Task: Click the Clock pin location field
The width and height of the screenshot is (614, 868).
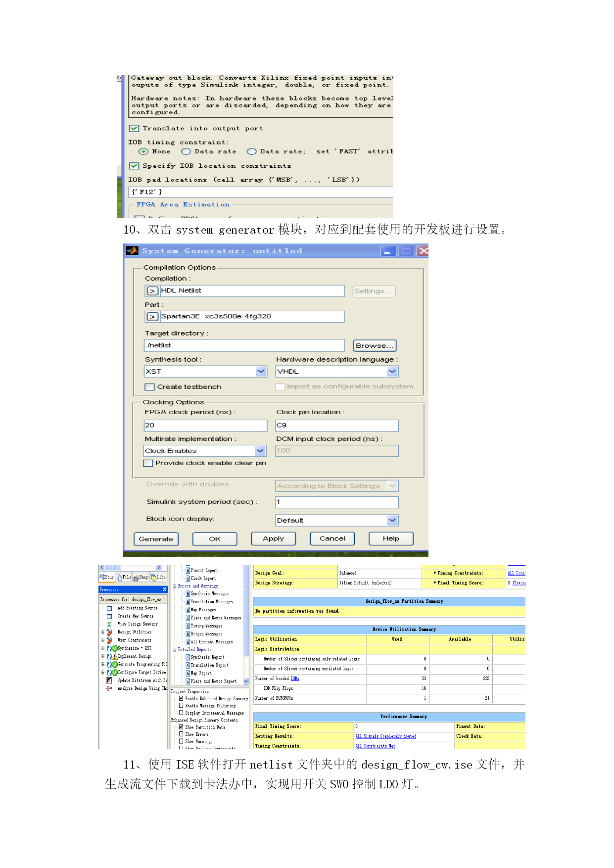Action: tap(337, 425)
